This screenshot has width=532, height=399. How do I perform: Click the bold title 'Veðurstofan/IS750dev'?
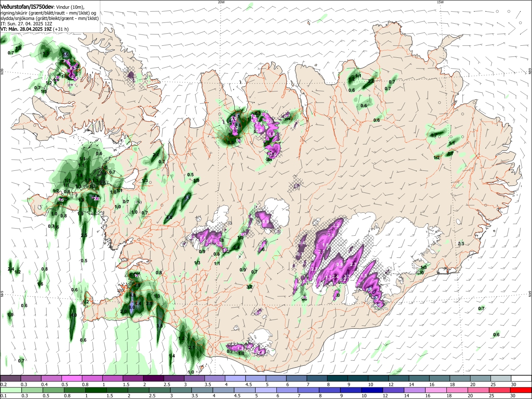pyautogui.click(x=27, y=7)
